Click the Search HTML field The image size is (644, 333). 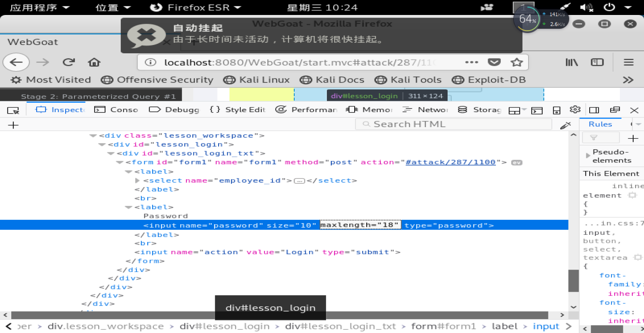point(454,124)
